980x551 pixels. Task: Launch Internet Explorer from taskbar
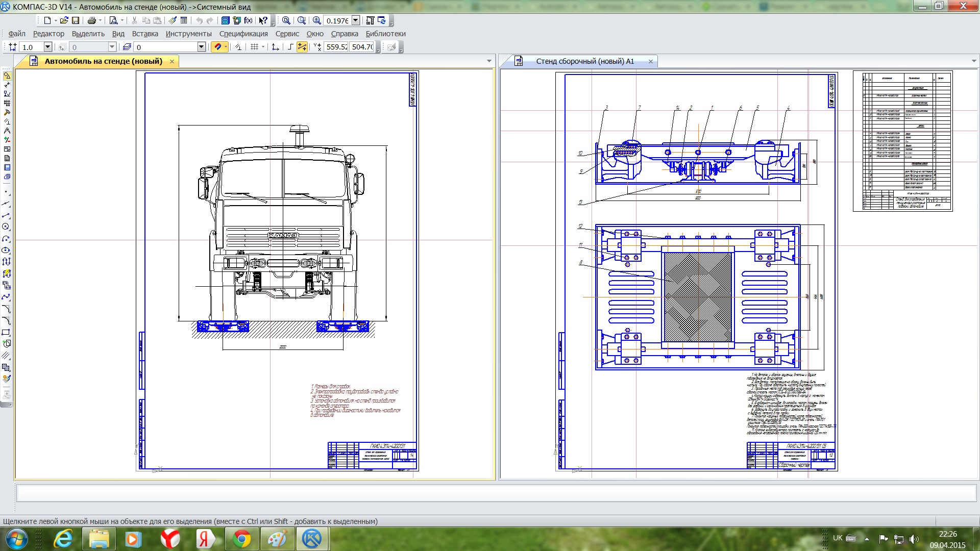(63, 539)
